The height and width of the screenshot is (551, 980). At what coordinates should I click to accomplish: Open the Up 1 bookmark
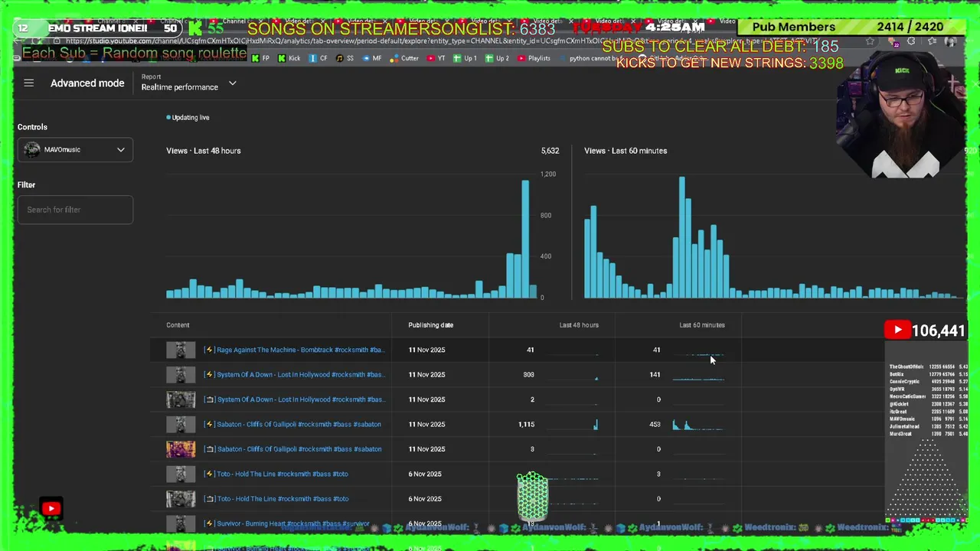point(465,58)
